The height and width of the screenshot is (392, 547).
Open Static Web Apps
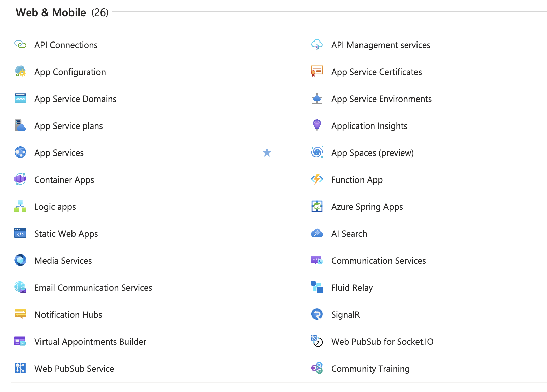pyautogui.click(x=66, y=234)
